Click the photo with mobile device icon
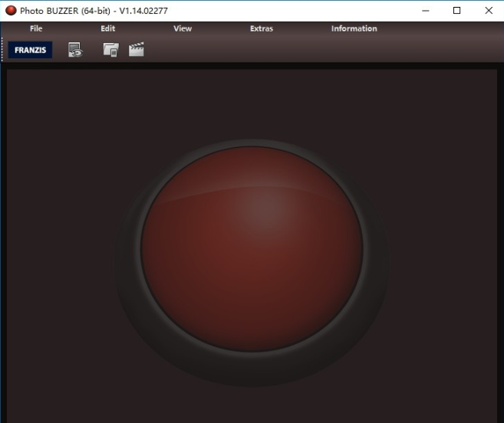Screen dimensions: 504x423 (x=110, y=51)
